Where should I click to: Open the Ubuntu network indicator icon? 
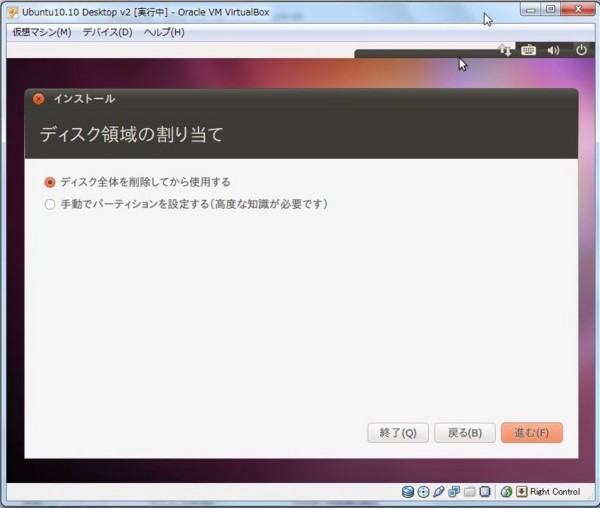tap(505, 50)
